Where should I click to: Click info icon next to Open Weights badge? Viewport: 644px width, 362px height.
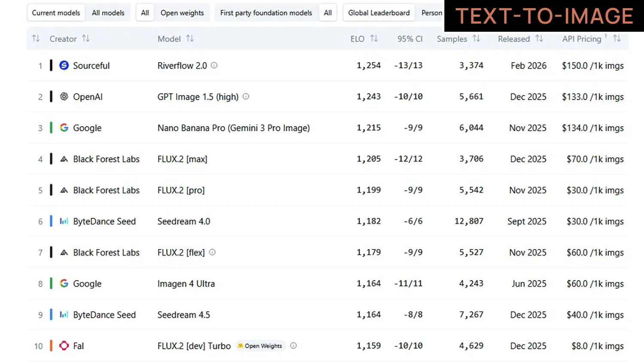[294, 346]
